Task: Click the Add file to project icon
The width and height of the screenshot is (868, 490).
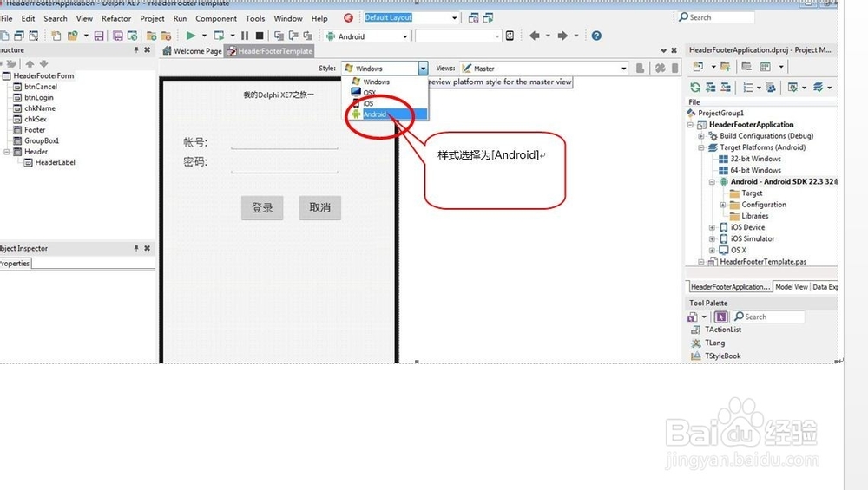Action: (151, 36)
